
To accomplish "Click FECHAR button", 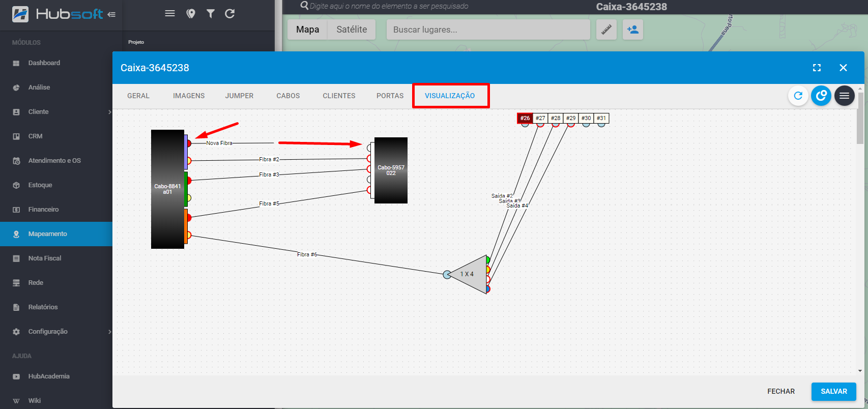I will pos(781,391).
